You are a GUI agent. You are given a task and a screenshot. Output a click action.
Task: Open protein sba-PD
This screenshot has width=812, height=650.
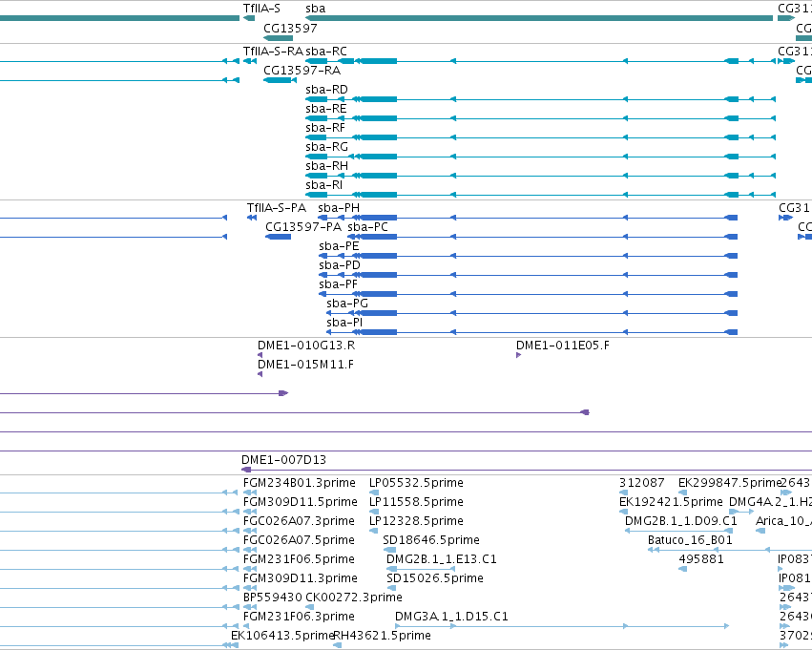coord(340,265)
